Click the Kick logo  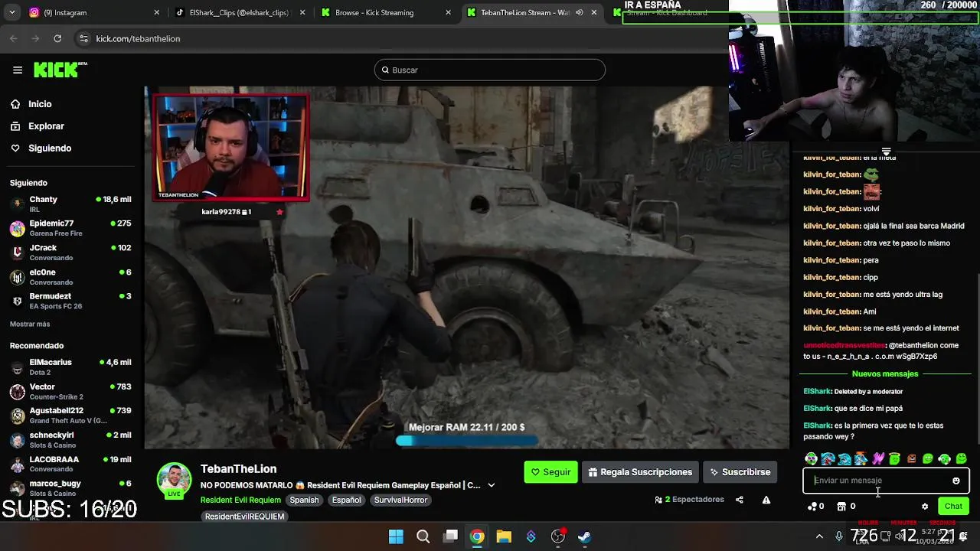pyautogui.click(x=60, y=70)
